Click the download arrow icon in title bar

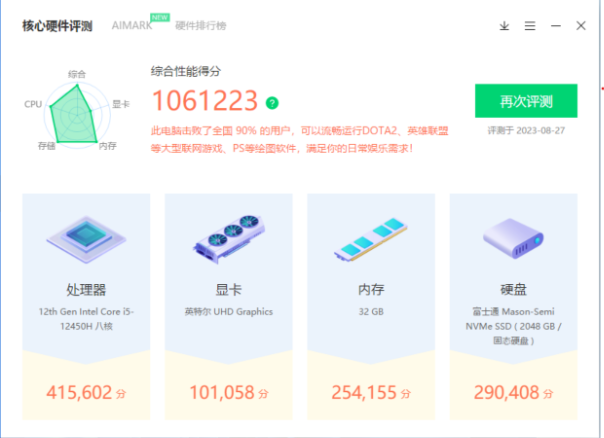(x=504, y=26)
